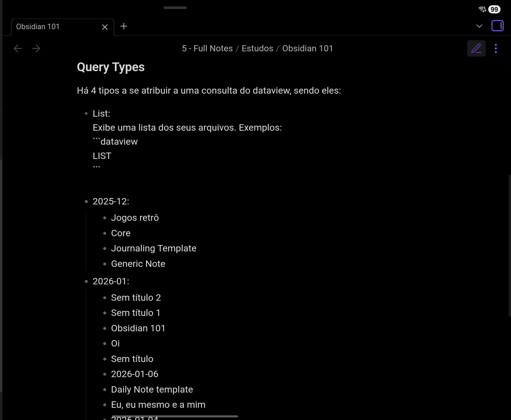This screenshot has width=511, height=420.
Task: Open the Journaling Template note
Action: click(153, 249)
